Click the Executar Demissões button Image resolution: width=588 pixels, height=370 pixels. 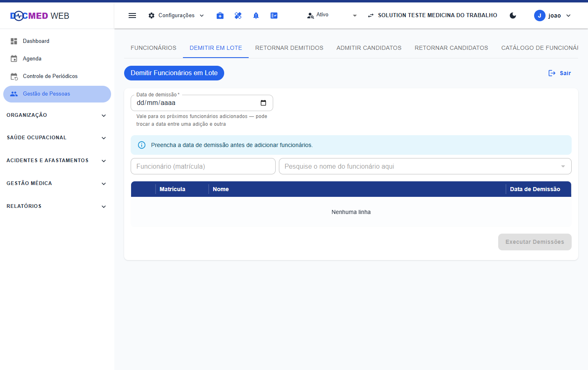pyautogui.click(x=535, y=242)
